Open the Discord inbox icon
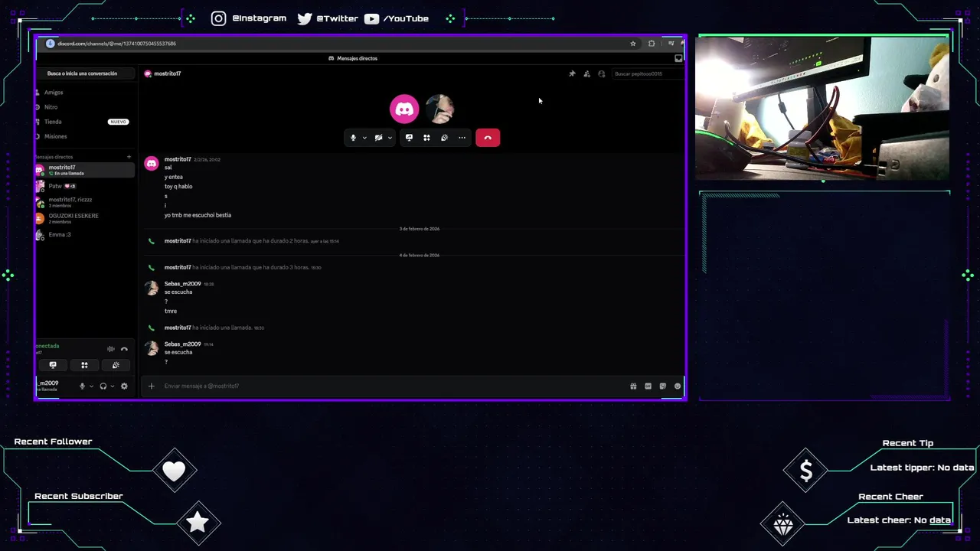The image size is (980, 551). point(678,58)
